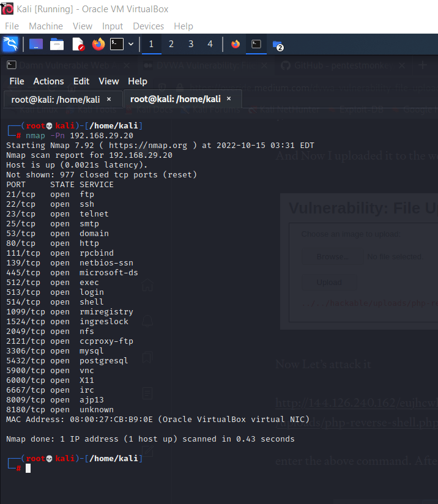Open the VirtualBox View menu

tap(83, 26)
